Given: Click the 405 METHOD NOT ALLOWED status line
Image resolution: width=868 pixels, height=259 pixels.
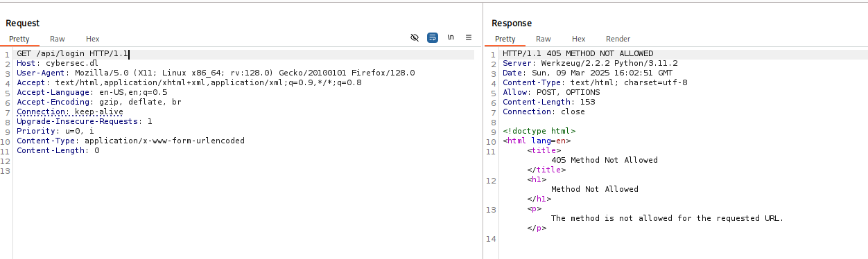Looking at the screenshot, I should click(578, 53).
